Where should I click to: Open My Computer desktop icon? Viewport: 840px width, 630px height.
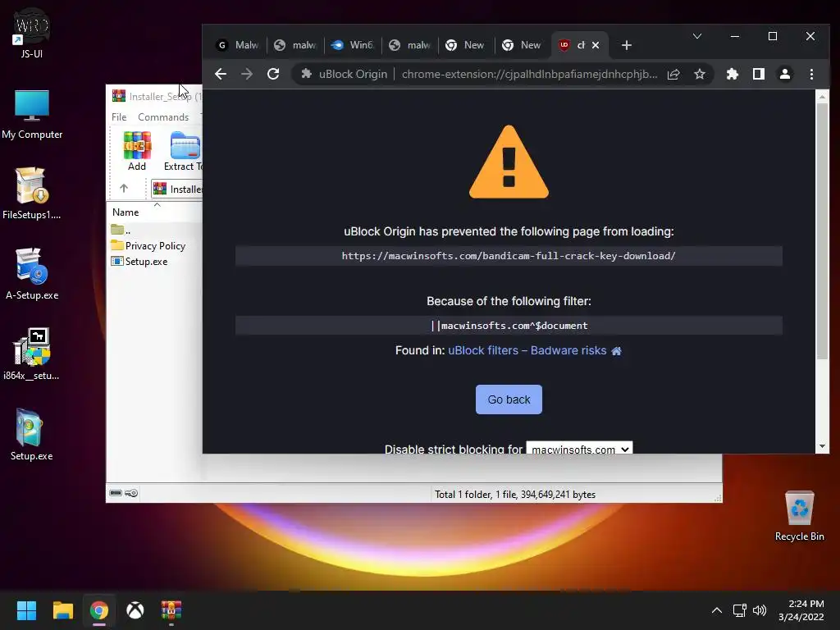(x=32, y=115)
